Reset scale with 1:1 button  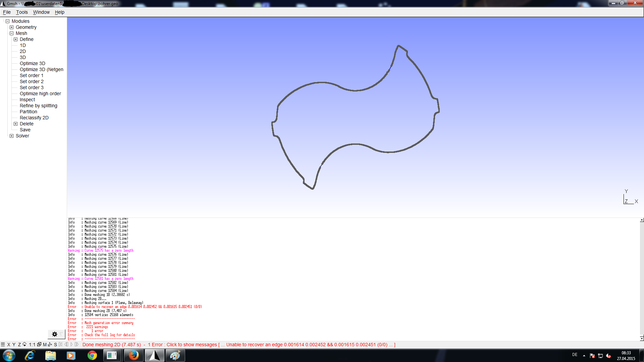pyautogui.click(x=32, y=345)
